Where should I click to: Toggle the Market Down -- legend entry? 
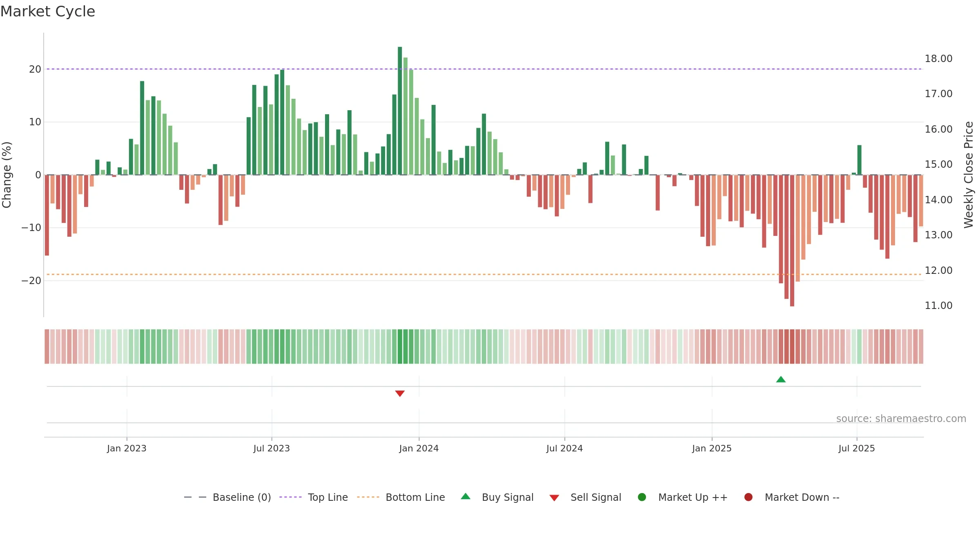(792, 497)
